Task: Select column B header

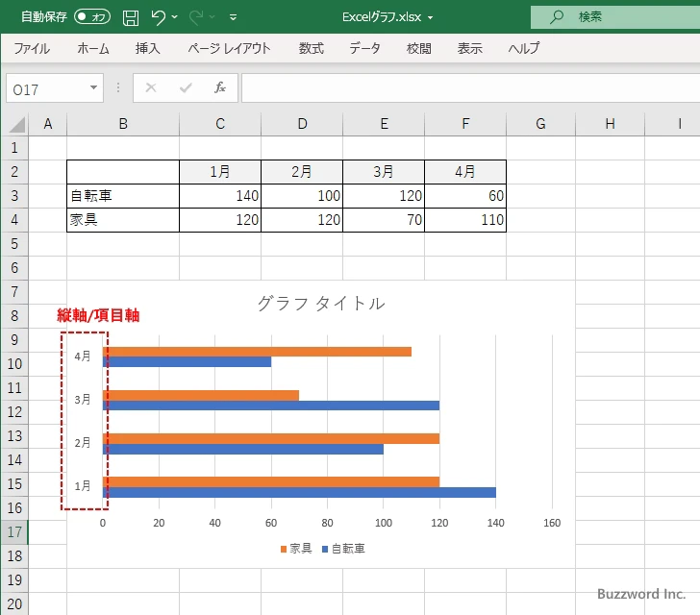Action: point(123,124)
